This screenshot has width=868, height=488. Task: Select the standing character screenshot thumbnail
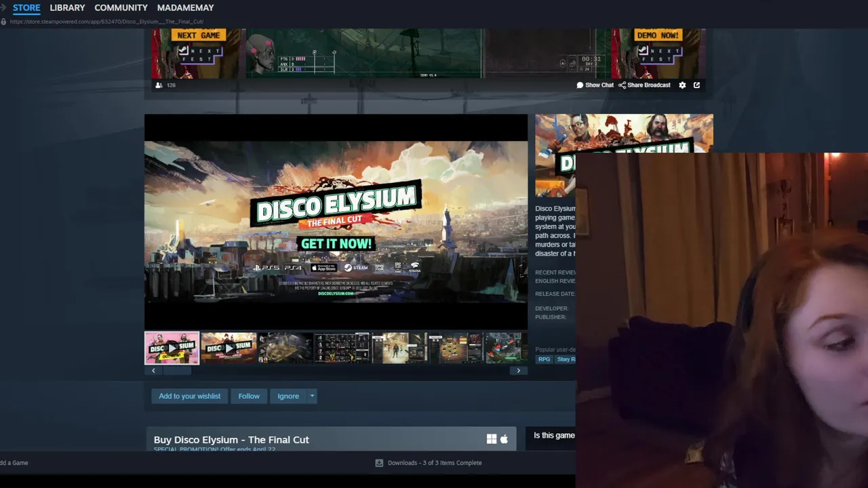[399, 348]
